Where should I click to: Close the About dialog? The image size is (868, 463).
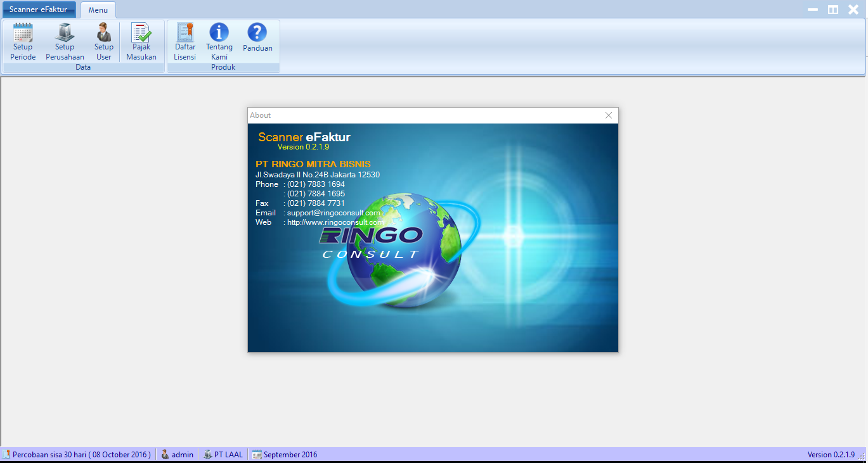pos(609,115)
